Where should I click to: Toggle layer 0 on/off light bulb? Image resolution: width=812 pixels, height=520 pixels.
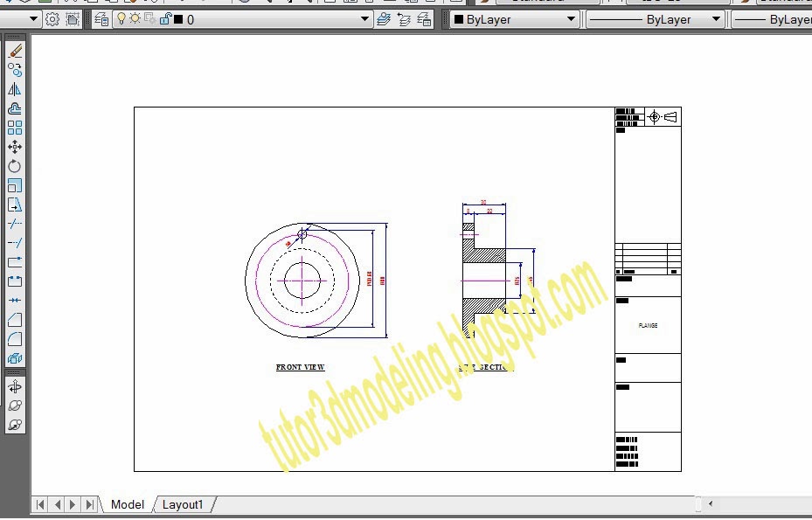click(x=121, y=19)
